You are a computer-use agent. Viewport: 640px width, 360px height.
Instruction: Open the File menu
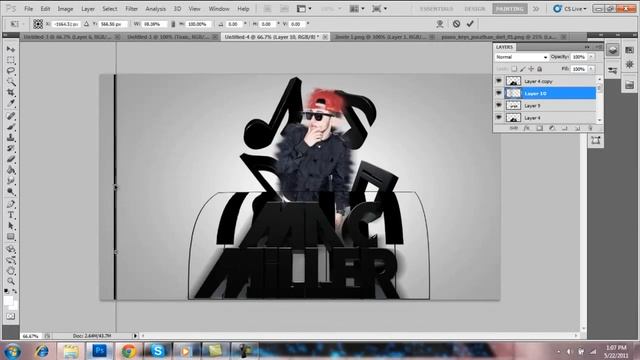[x=28, y=9]
